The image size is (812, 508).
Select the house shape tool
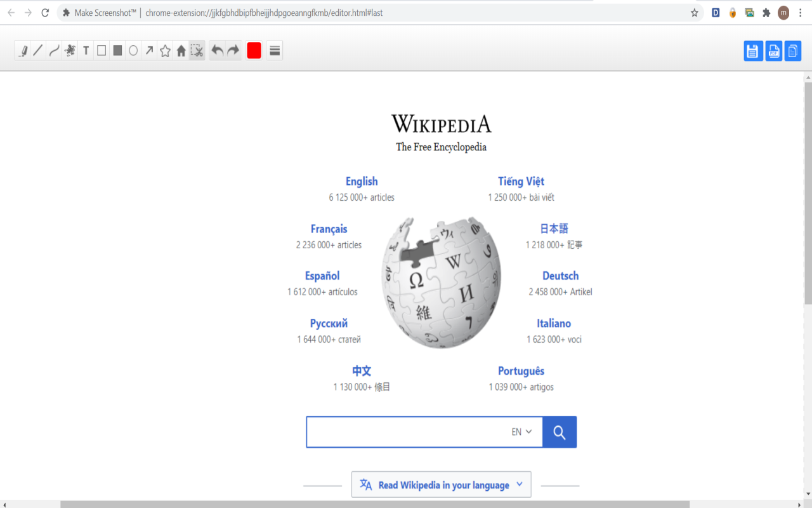(181, 51)
